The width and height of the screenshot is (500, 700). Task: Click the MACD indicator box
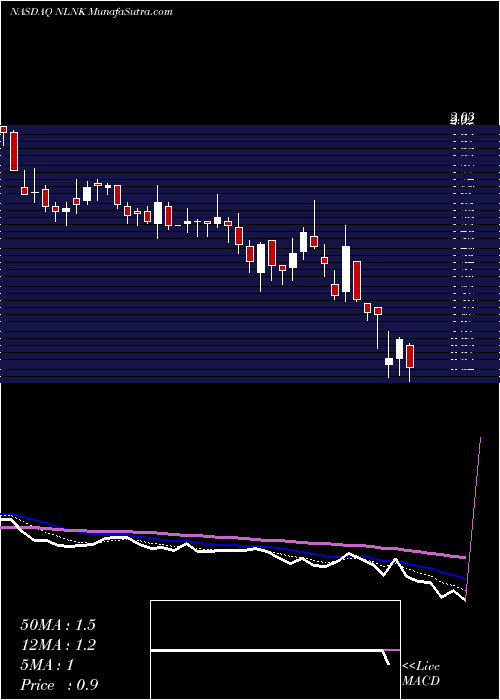click(x=275, y=650)
